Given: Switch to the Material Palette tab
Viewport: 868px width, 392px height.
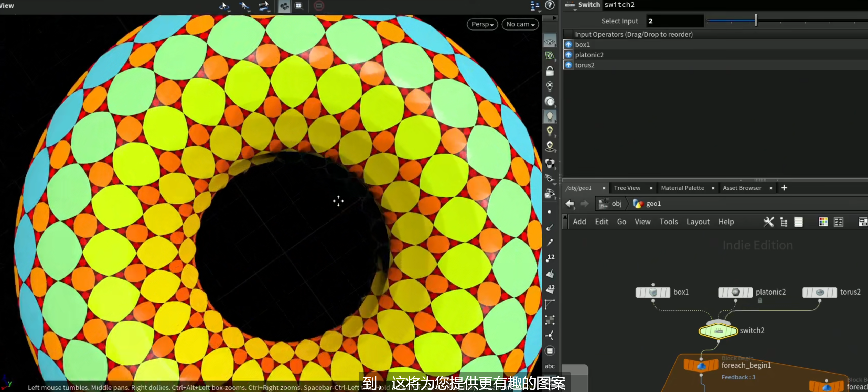Looking at the screenshot, I should [x=682, y=188].
